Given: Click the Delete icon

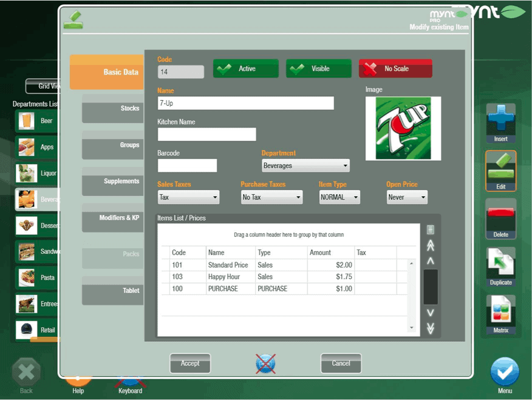Looking at the screenshot, I should tap(501, 219).
